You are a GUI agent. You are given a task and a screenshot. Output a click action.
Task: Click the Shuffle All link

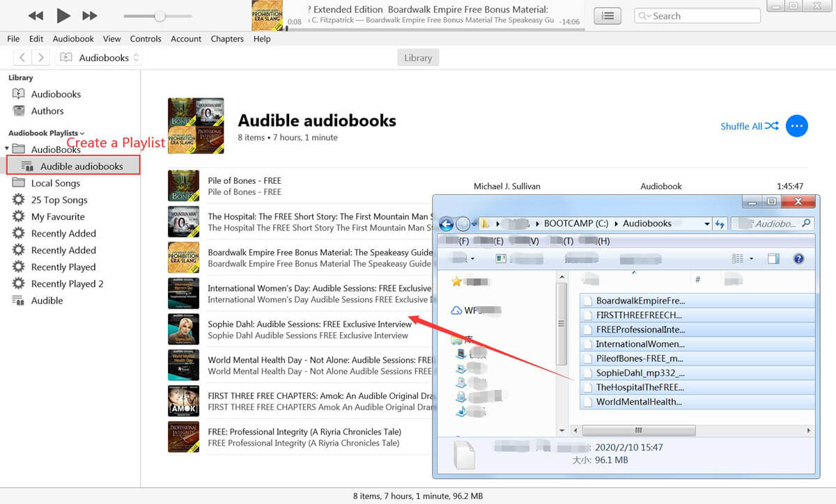tap(750, 126)
